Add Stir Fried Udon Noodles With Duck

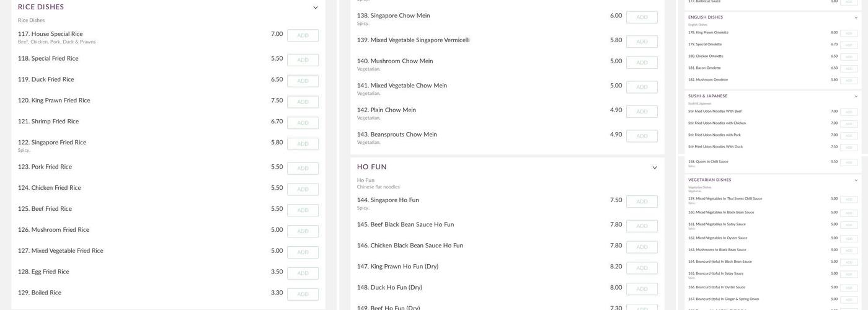(x=849, y=148)
